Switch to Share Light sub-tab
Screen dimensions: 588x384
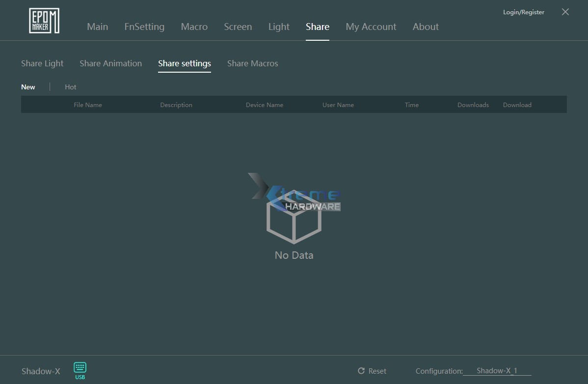tap(42, 63)
